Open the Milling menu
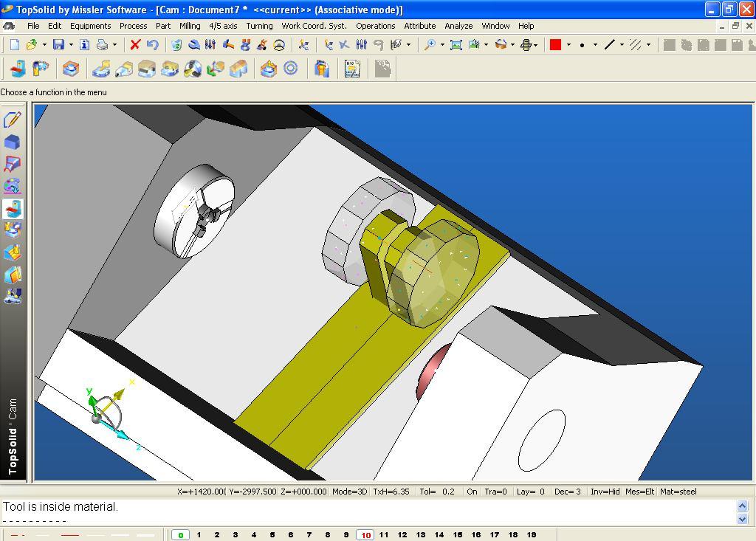This screenshot has height=541, width=756. pos(190,26)
